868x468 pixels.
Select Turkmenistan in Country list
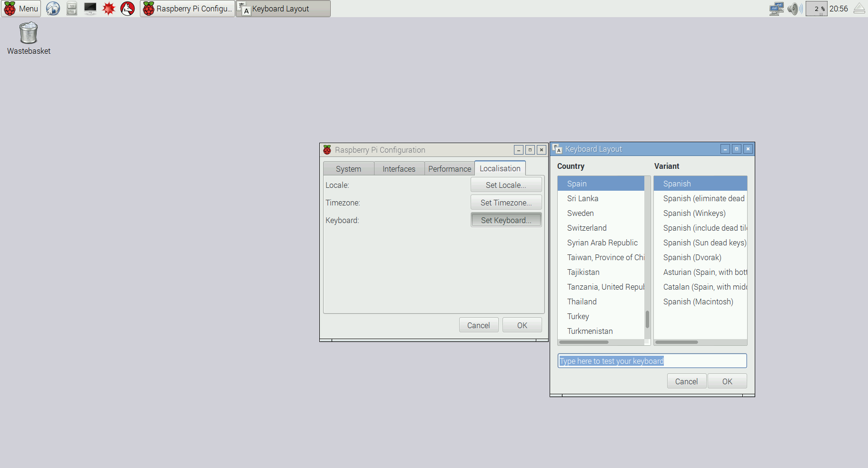point(601,331)
